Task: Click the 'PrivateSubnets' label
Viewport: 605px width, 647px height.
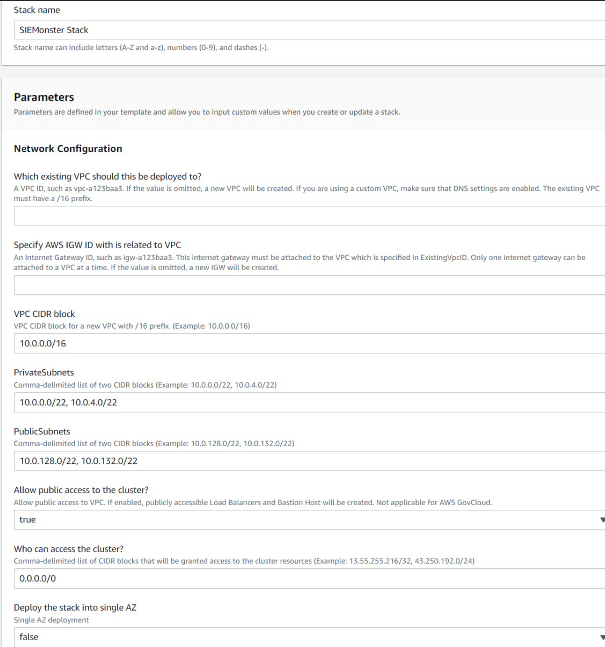Action: [x=43, y=372]
